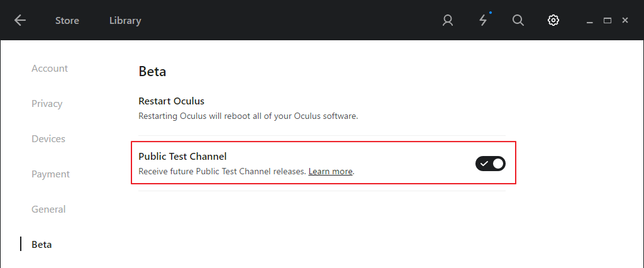
Task: Open the settings gear icon
Action: tap(553, 20)
